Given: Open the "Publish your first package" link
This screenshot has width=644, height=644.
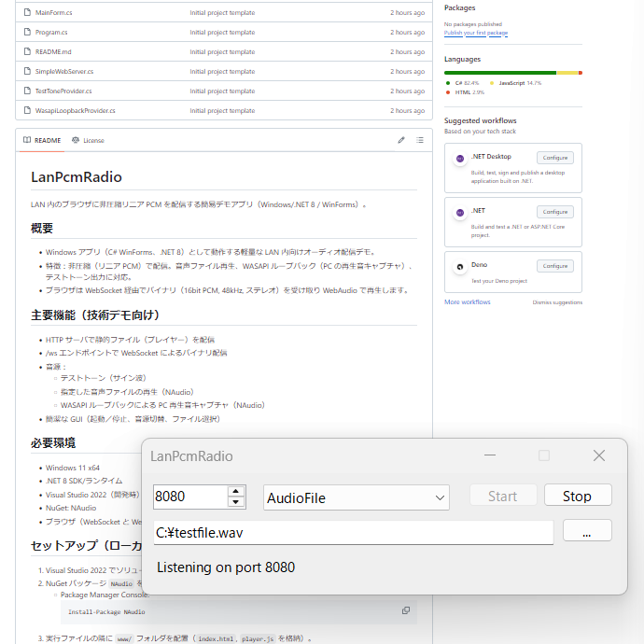Looking at the screenshot, I should (x=476, y=33).
